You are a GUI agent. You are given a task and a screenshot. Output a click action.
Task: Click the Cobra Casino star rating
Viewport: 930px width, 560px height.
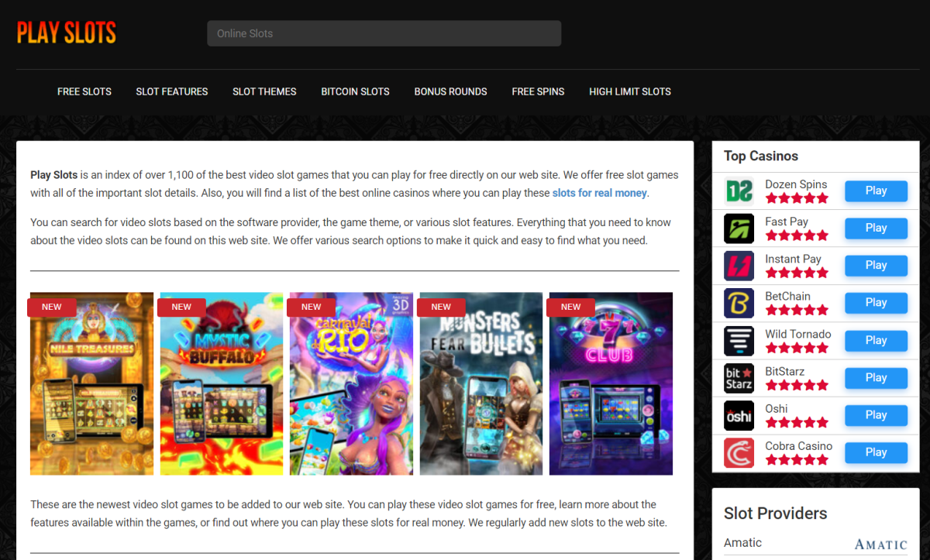coord(797,459)
